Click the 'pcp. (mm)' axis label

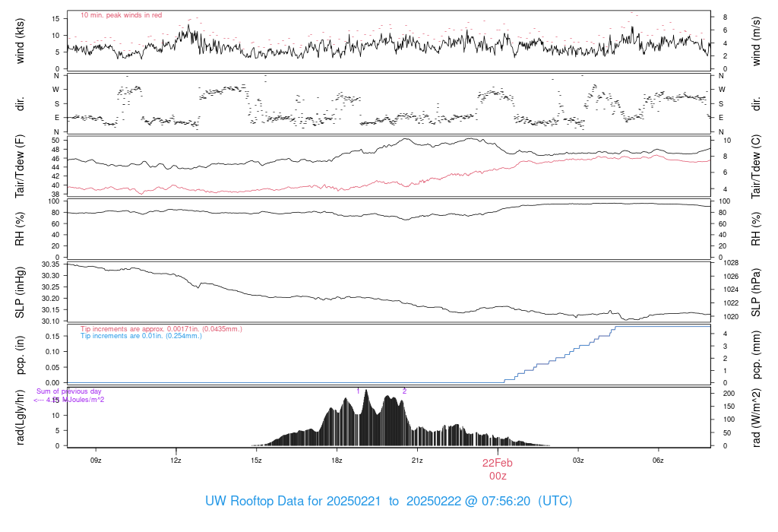pyautogui.click(x=756, y=354)
